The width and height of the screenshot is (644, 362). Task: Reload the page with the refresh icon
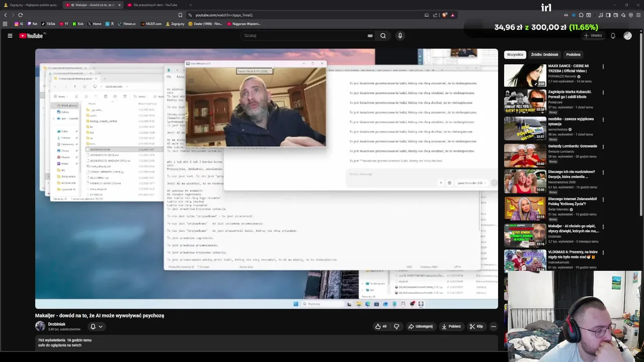[x=20, y=15]
